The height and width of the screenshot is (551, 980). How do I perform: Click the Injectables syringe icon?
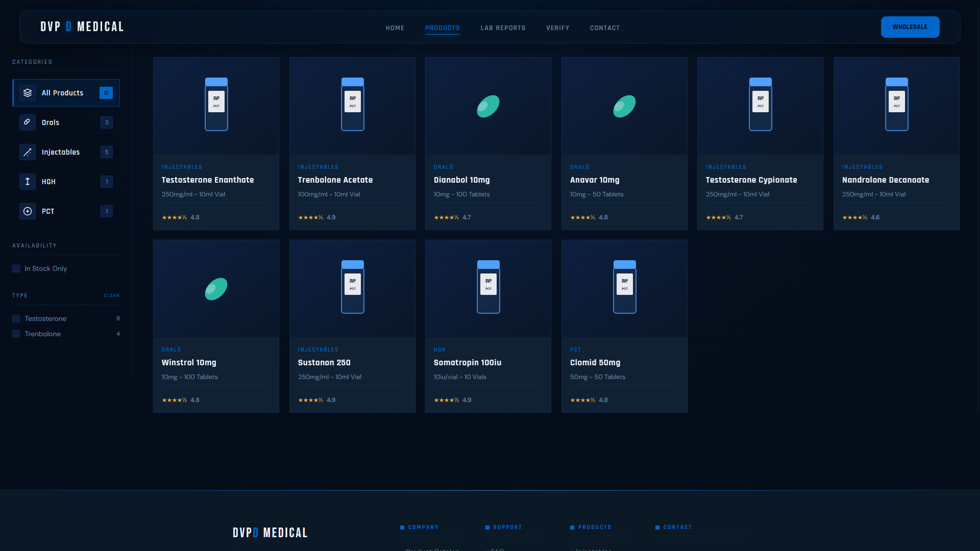pos(28,152)
